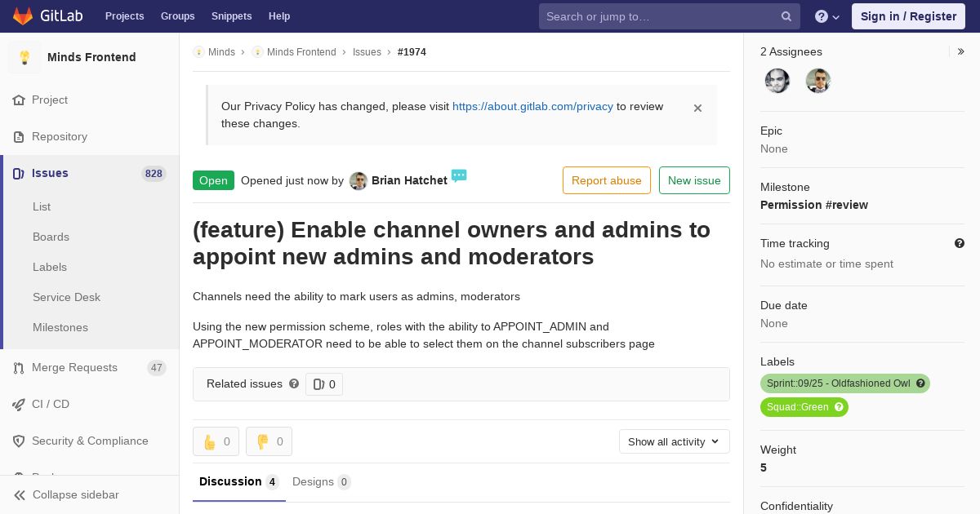The height and width of the screenshot is (514, 980).
Task: Click the 47 merge requests count badge
Action: (x=156, y=368)
